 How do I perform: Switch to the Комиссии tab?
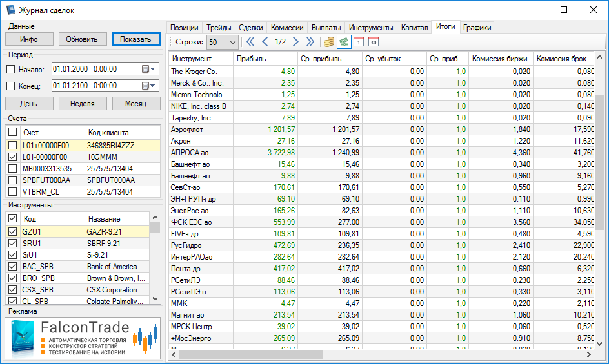click(x=287, y=28)
